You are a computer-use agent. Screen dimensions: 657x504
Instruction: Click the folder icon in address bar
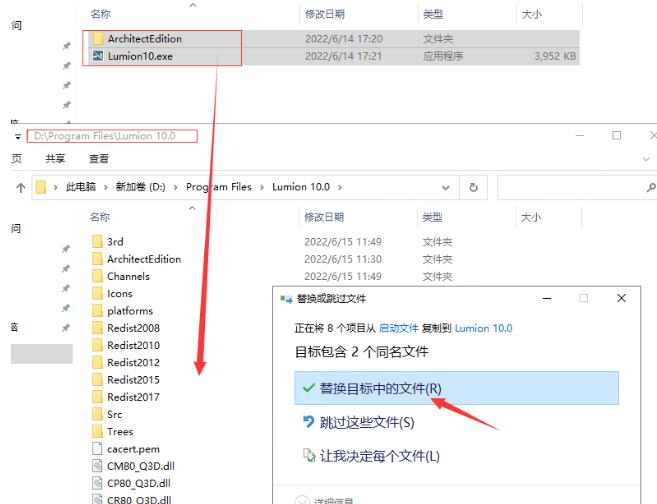(x=41, y=187)
